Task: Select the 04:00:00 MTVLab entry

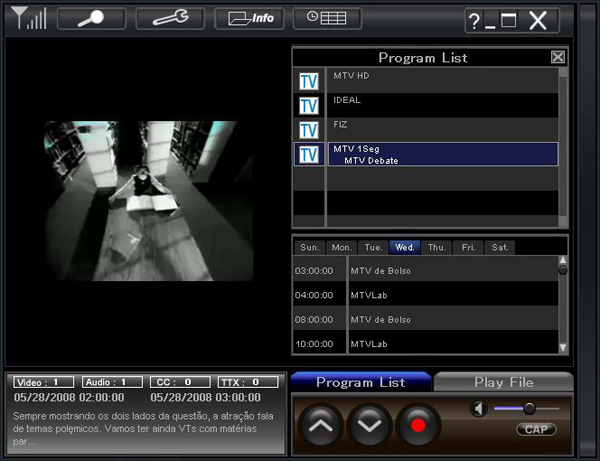Action: coord(426,295)
